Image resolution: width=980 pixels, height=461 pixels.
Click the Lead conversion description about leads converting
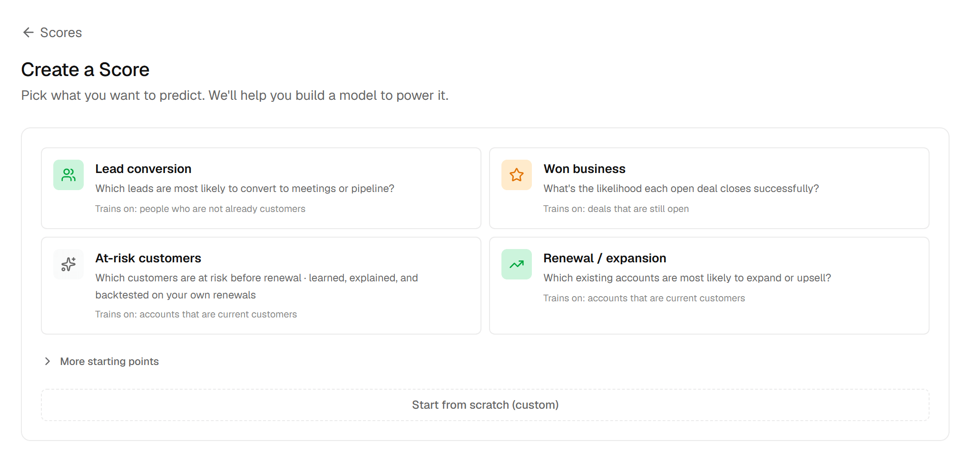tap(245, 188)
